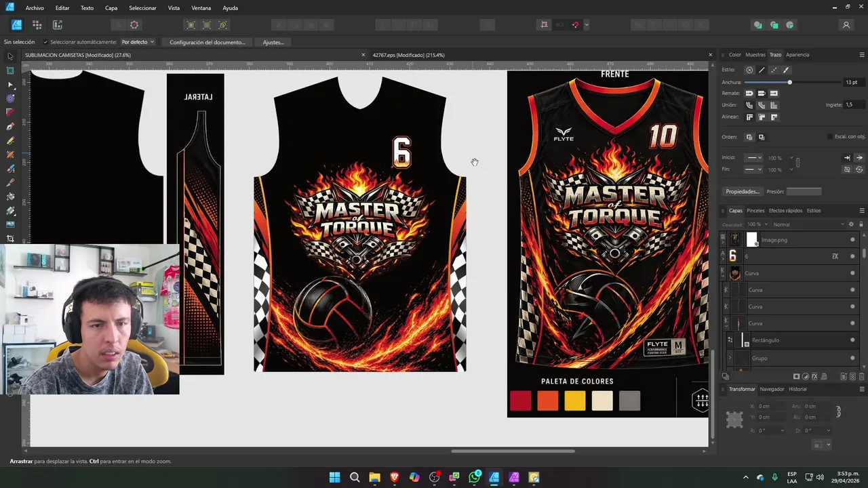Click Anchura stroke width slider handle
The image size is (868, 488).
pyautogui.click(x=789, y=82)
